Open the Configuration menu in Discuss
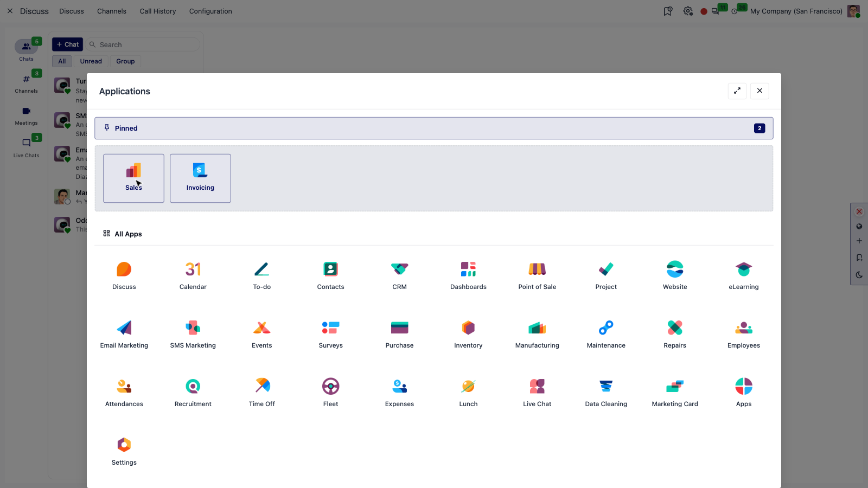Image resolution: width=868 pixels, height=488 pixels. [210, 11]
